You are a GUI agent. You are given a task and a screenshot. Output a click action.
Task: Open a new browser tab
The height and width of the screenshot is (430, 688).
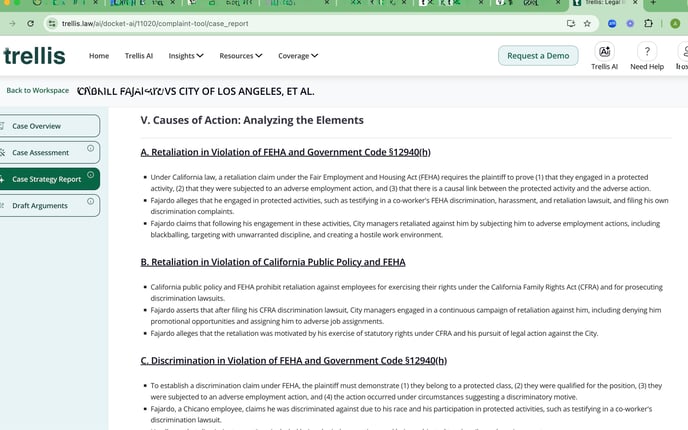pyautogui.click(x=653, y=3)
